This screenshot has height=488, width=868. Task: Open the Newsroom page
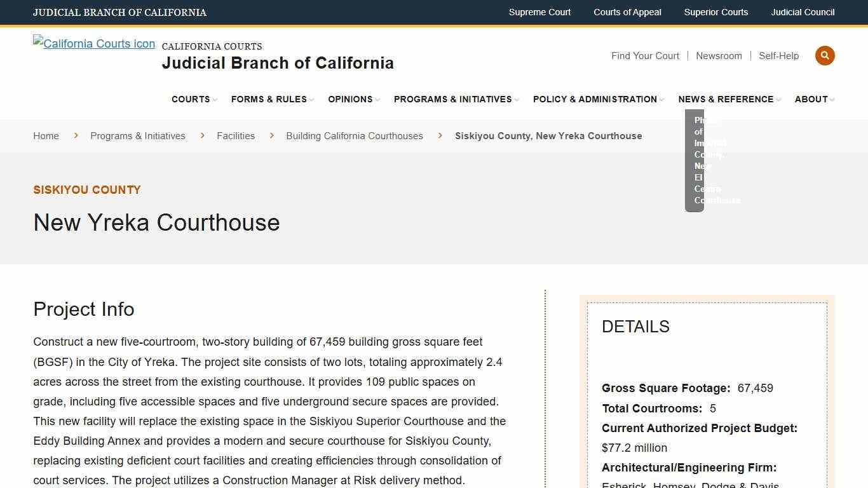(x=719, y=56)
